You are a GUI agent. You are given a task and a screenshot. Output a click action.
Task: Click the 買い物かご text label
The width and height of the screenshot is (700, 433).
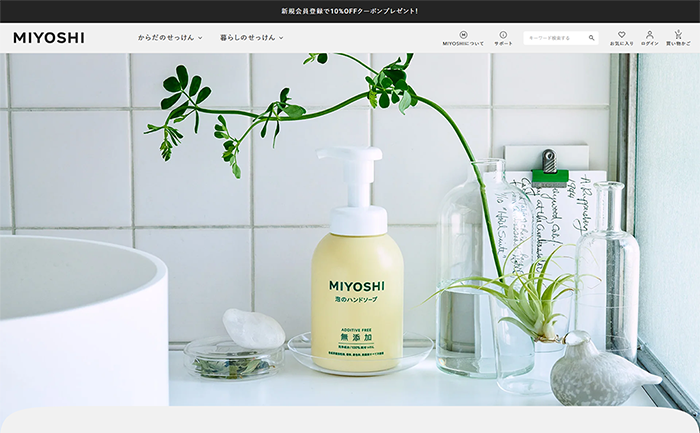point(678,44)
